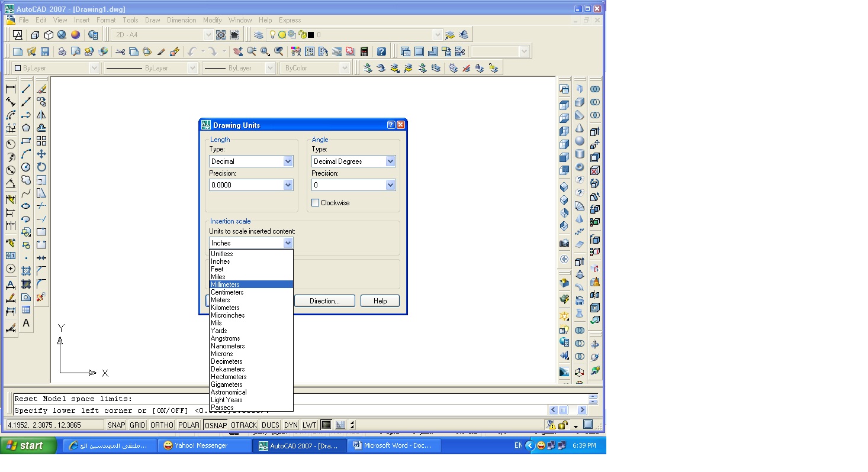Click the Direction... button
This screenshot has height=472, width=868.
(324, 301)
